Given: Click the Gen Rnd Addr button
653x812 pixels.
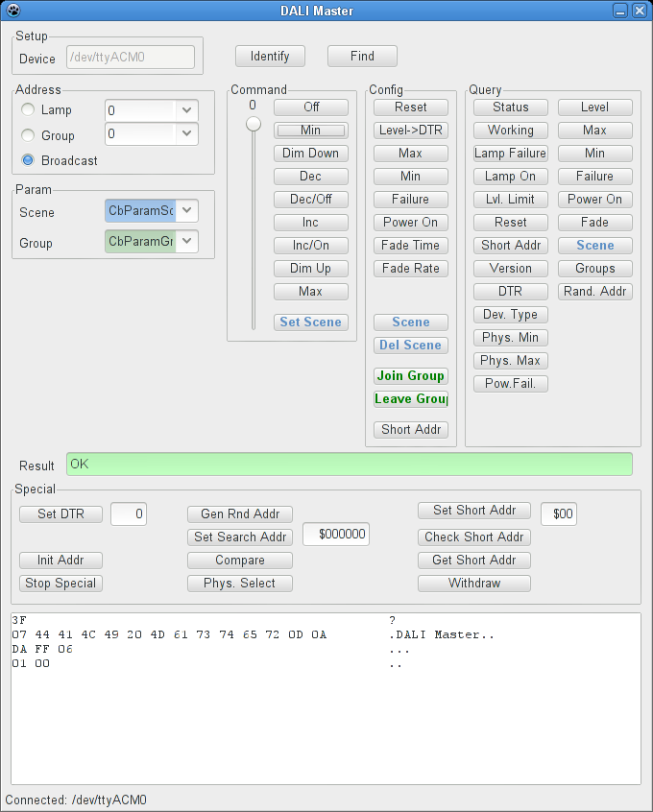Looking at the screenshot, I should (x=240, y=514).
